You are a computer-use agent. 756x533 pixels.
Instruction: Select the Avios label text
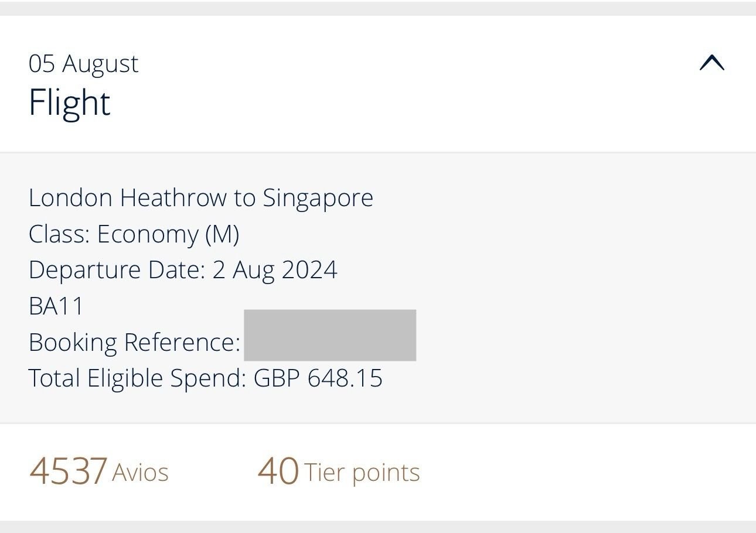coord(140,473)
